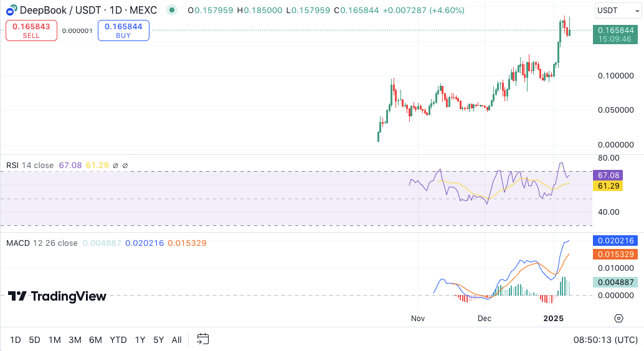Select the 5Y time range

[x=159, y=340]
